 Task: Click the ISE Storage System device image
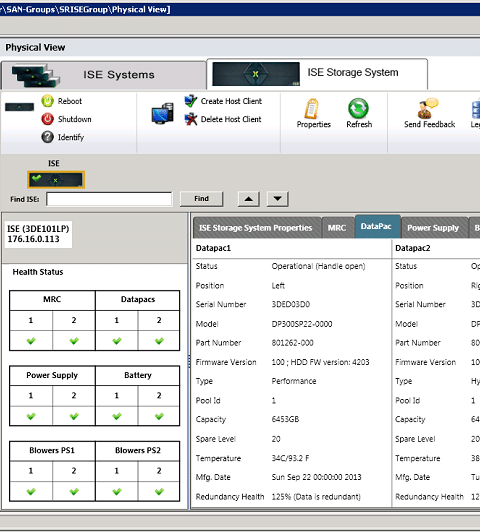256,74
